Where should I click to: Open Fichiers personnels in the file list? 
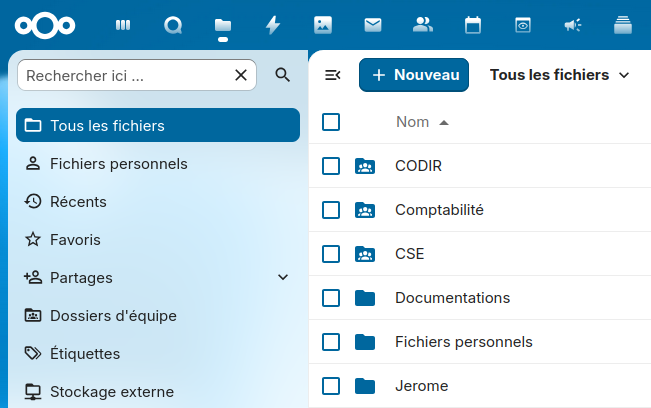[x=464, y=342]
